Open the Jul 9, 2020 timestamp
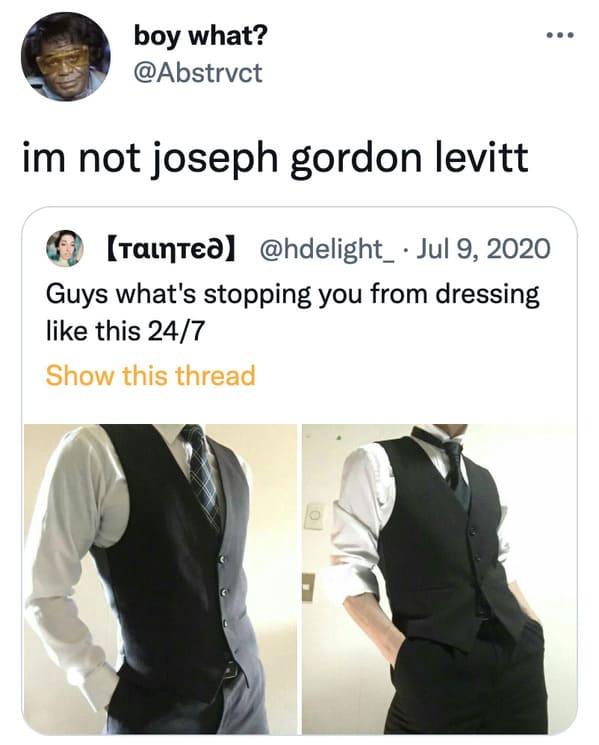599x745 pixels. tap(483, 248)
